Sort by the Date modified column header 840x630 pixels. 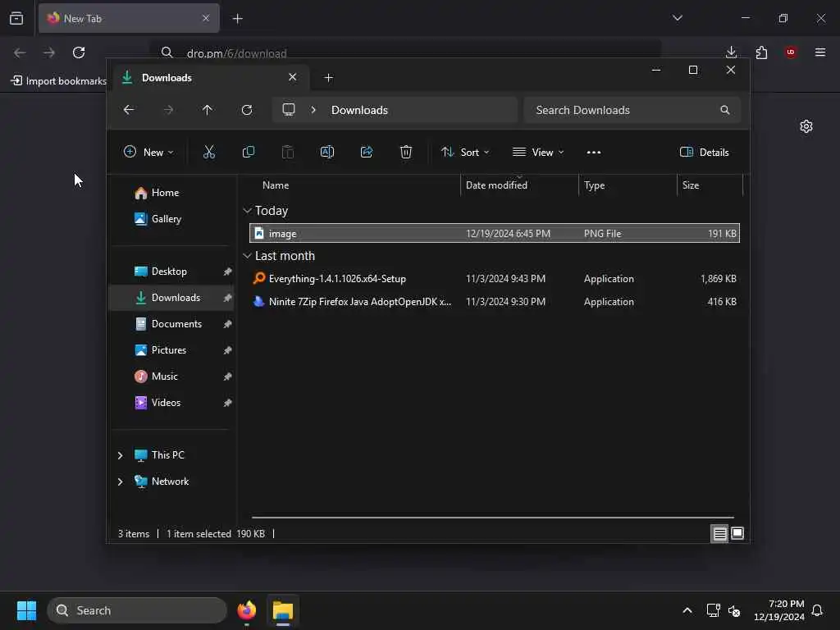point(496,185)
